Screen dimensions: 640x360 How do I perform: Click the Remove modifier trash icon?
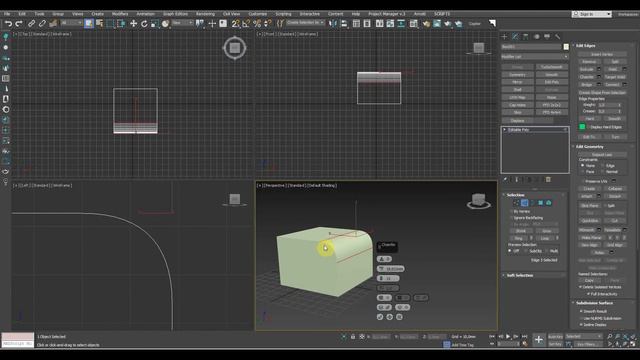pyautogui.click(x=548, y=180)
